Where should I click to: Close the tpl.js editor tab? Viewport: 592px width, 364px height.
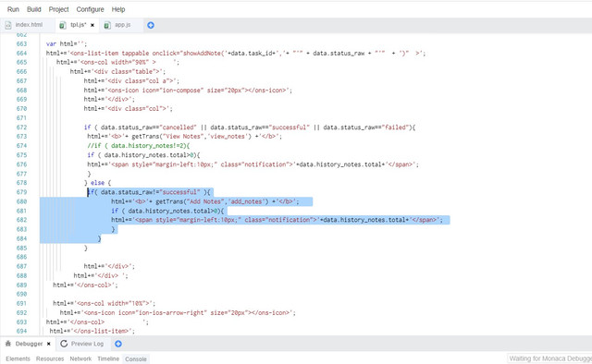pyautogui.click(x=92, y=25)
